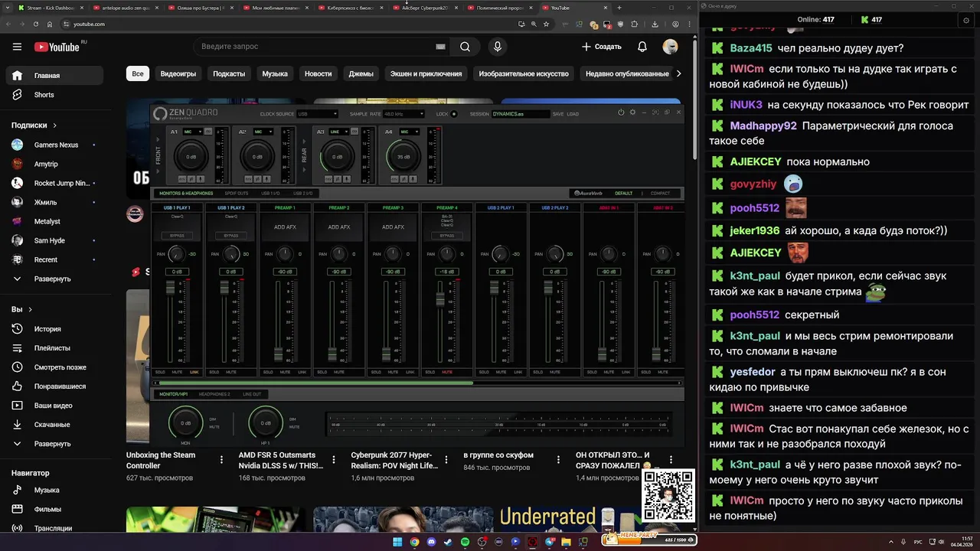Open the A3 LINE input type dropdown
Image resolution: width=980 pixels, height=551 pixels.
(x=339, y=132)
